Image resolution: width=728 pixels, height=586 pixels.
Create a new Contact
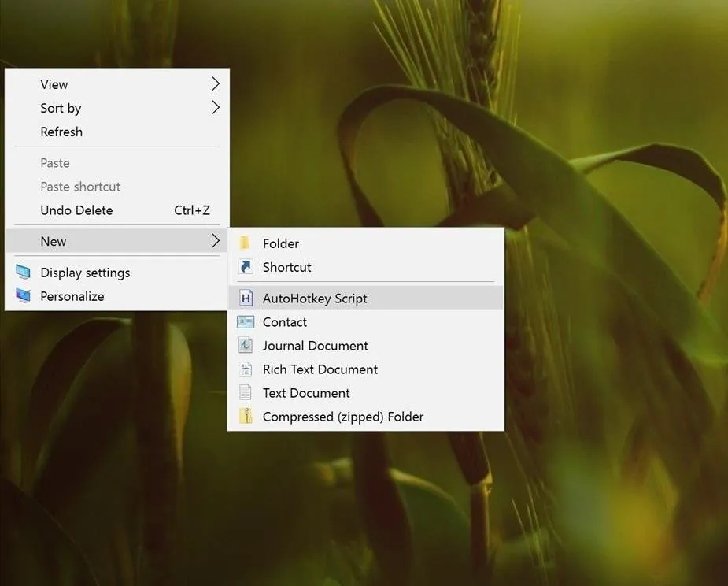click(x=366, y=321)
